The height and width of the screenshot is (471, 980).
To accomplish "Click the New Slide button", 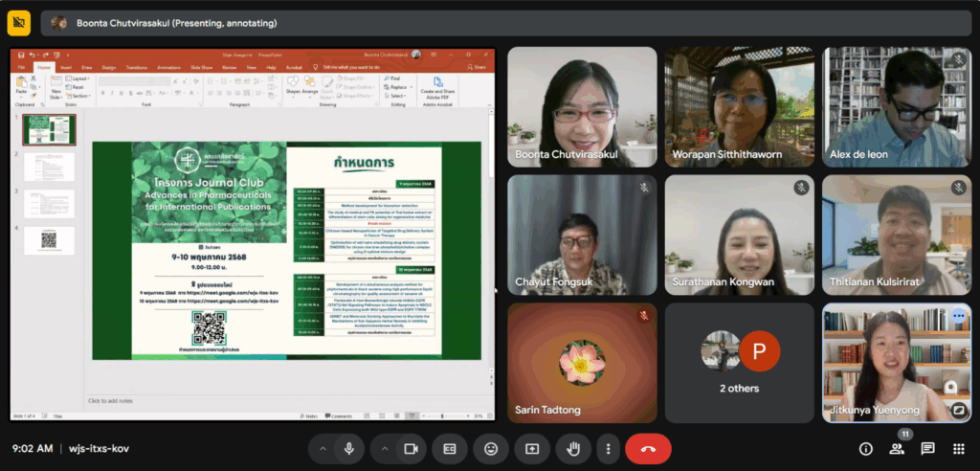I will point(56,87).
